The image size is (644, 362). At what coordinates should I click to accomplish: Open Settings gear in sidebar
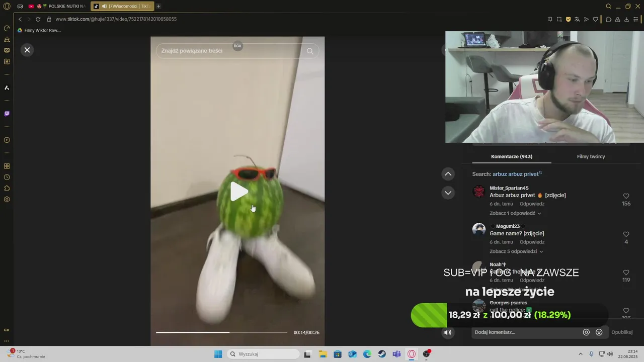(x=7, y=199)
